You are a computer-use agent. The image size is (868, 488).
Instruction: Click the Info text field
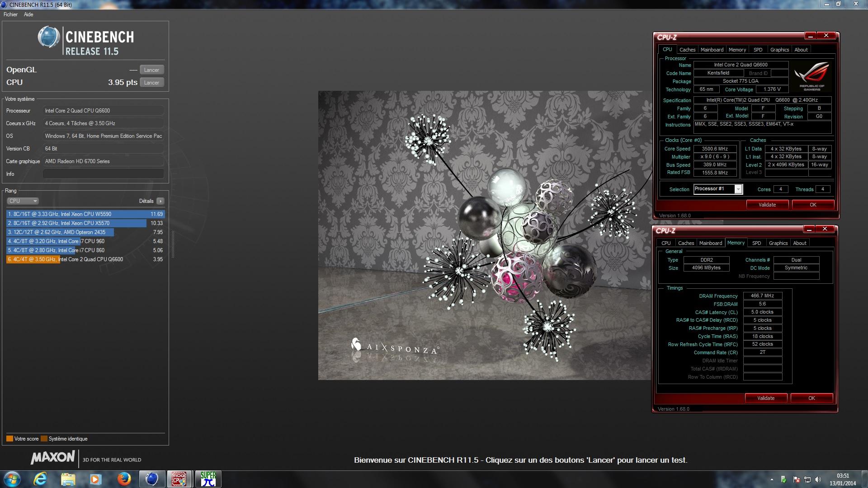103,174
